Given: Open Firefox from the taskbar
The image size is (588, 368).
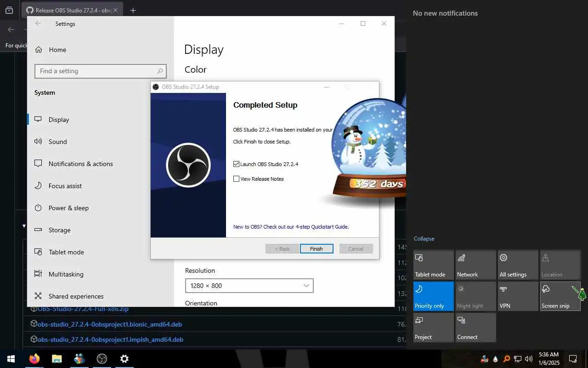Looking at the screenshot, I should click(x=34, y=359).
